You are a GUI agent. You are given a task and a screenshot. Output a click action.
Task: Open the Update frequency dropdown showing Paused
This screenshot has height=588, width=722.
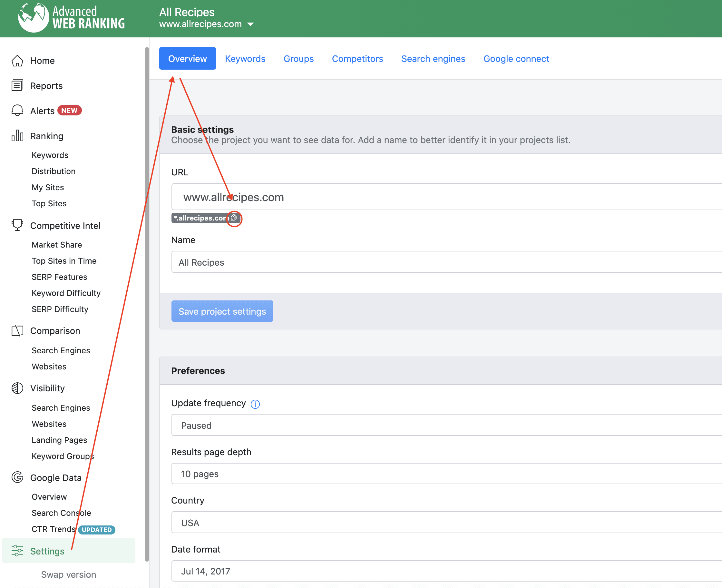(447, 425)
